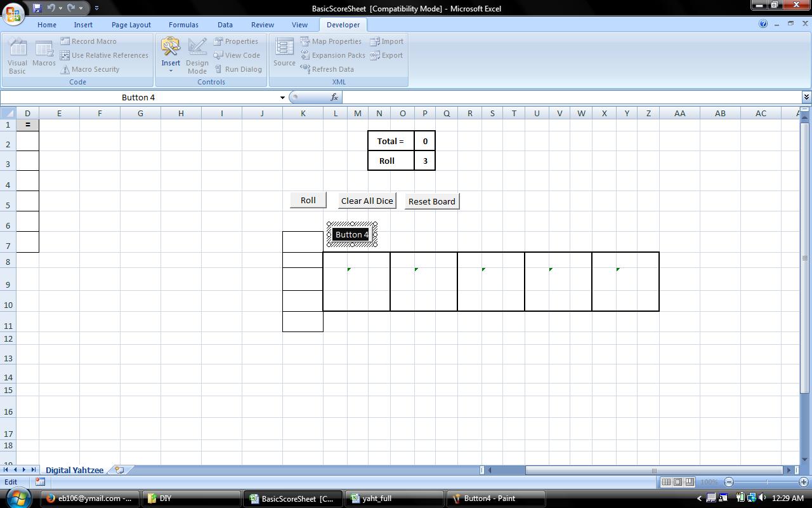Click into the formula bar

click(571, 97)
